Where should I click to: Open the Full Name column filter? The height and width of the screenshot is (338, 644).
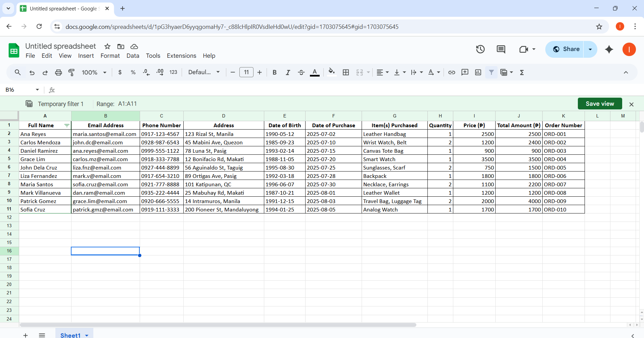[x=67, y=126]
